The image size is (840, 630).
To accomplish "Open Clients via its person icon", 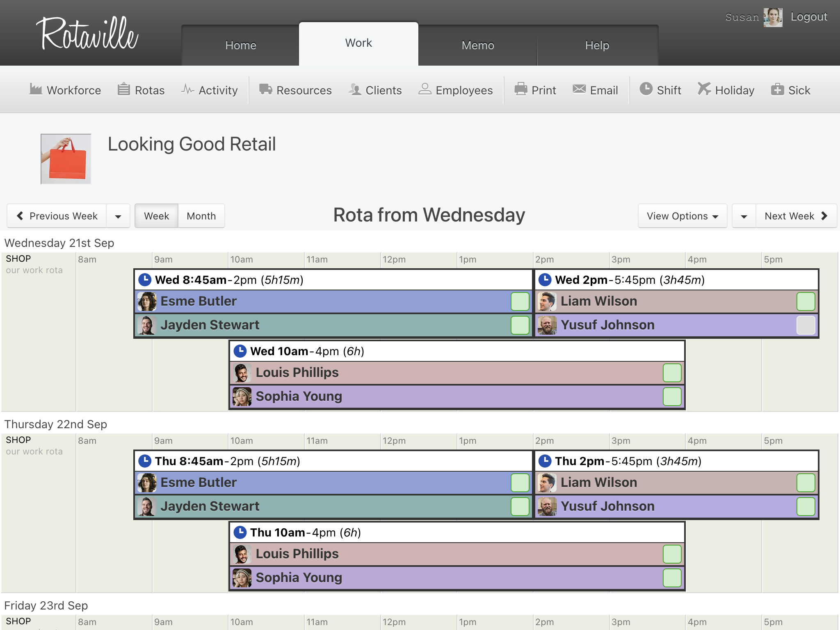I will [355, 89].
